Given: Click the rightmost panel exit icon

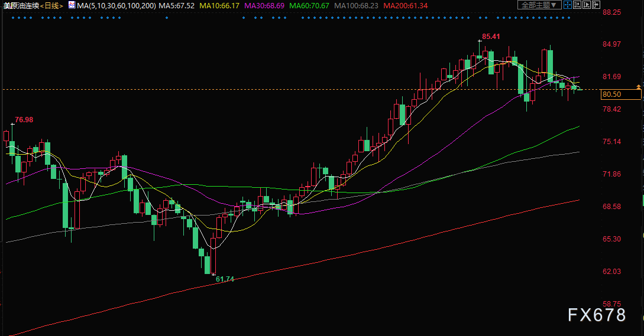Looking at the screenshot, I should tap(597, 5).
